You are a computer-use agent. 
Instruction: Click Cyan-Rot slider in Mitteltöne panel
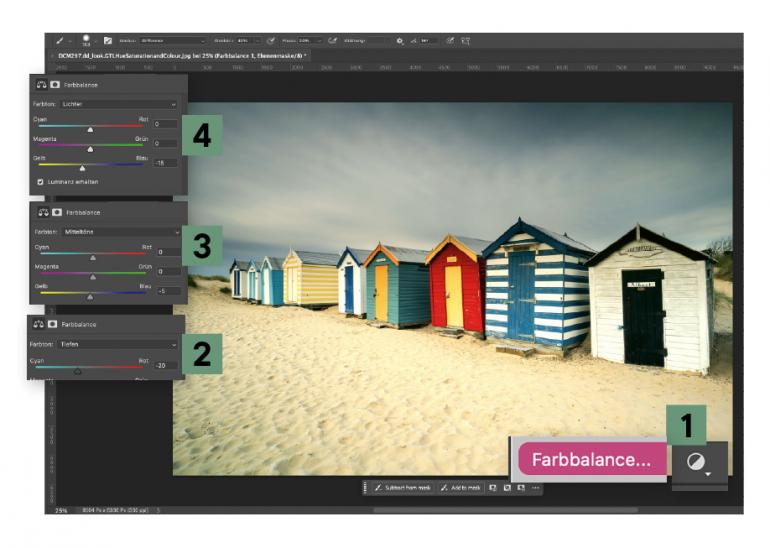[x=92, y=255]
